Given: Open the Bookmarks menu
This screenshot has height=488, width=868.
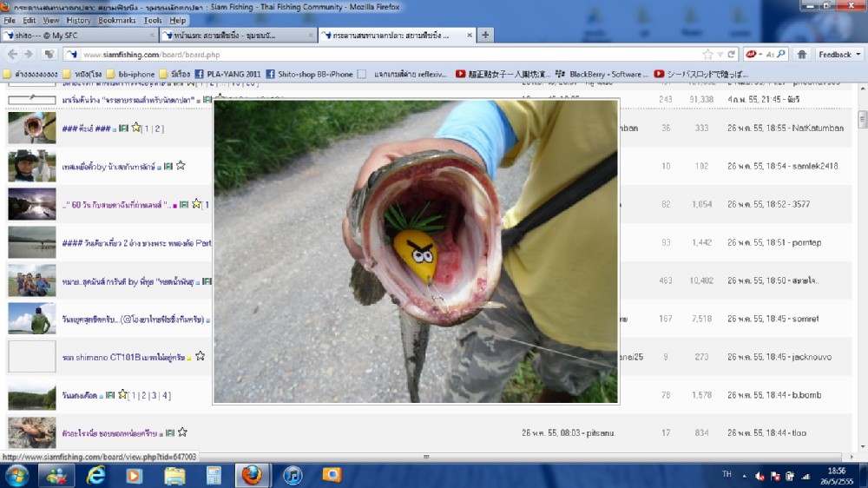Looking at the screenshot, I should pos(117,21).
